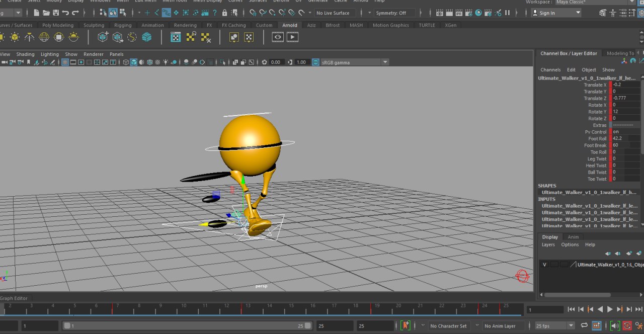Switch to the Rigging shelf tab
The image size is (644, 334).
123,25
